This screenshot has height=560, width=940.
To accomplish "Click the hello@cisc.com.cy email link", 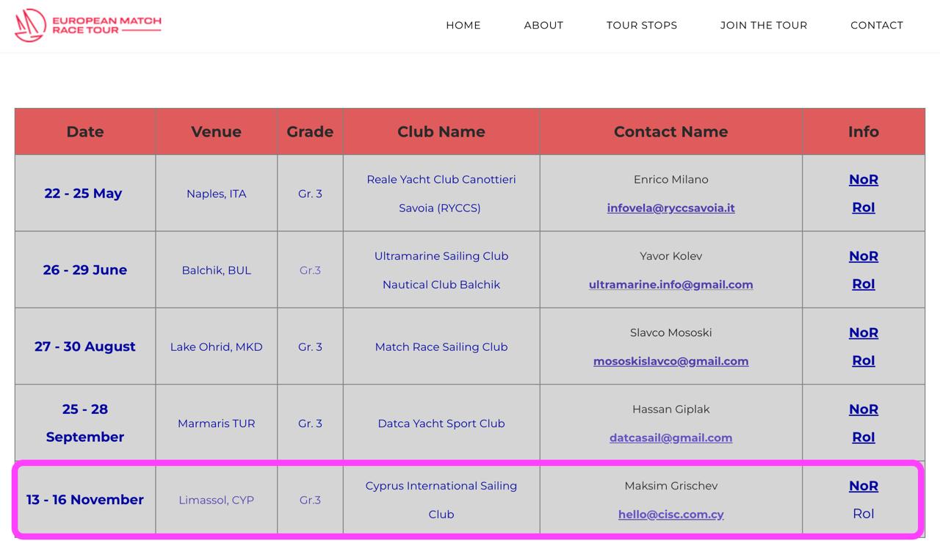I will click(670, 514).
